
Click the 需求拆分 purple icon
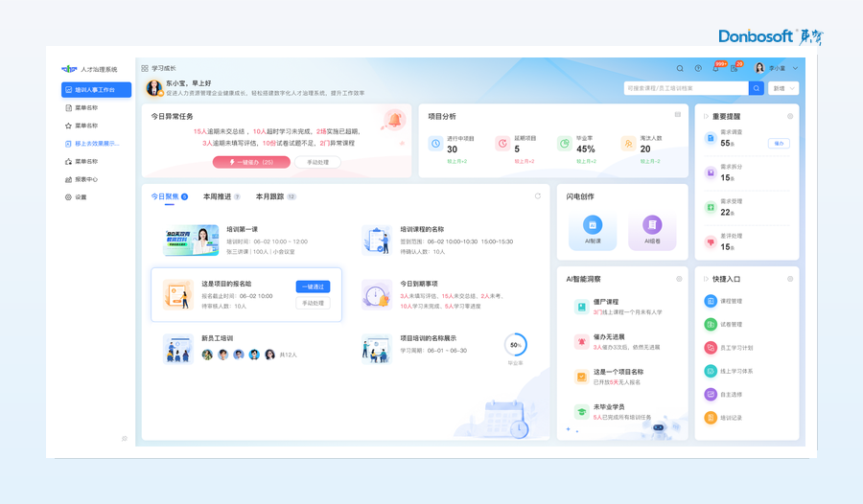[x=711, y=172]
